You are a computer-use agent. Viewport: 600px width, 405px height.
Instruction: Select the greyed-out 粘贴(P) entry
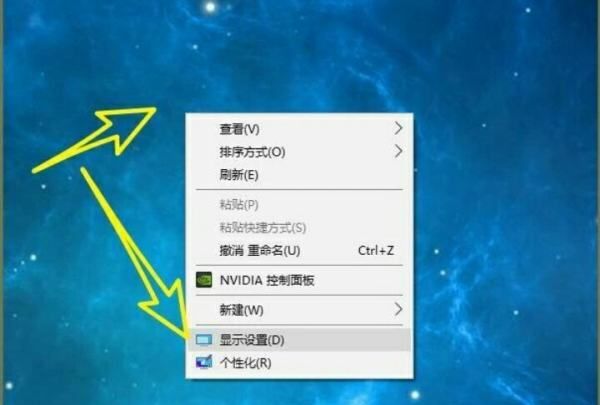[x=299, y=205]
